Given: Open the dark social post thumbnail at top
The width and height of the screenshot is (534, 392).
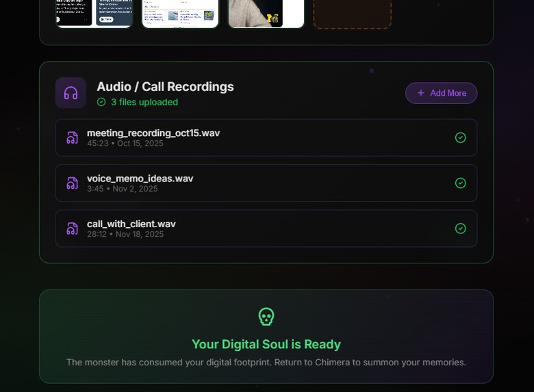Looking at the screenshot, I should 94,14.
